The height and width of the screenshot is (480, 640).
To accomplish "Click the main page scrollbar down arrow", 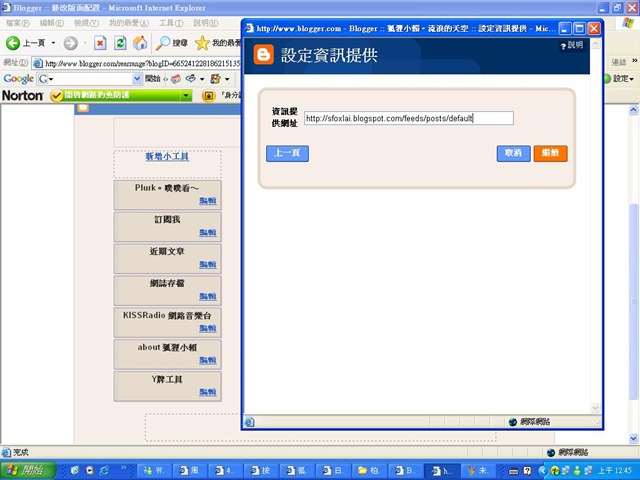I will coord(633,439).
